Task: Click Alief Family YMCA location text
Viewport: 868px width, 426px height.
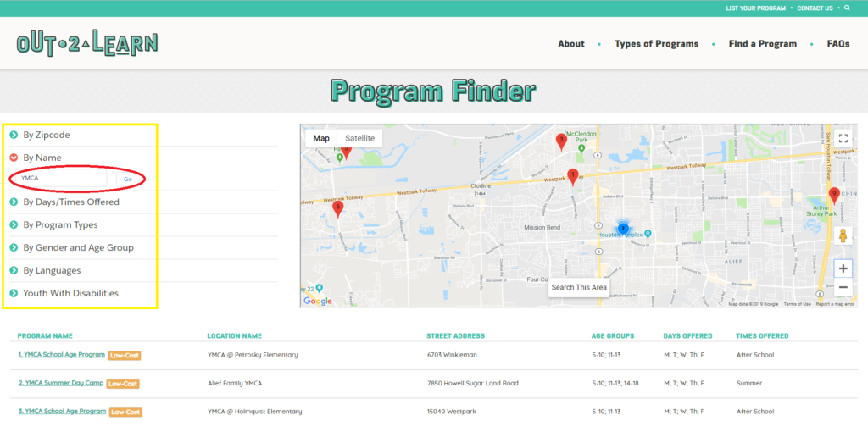Action: click(235, 383)
